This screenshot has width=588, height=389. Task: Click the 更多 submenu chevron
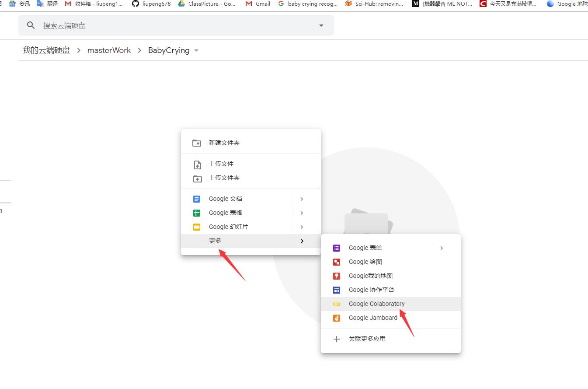(302, 241)
